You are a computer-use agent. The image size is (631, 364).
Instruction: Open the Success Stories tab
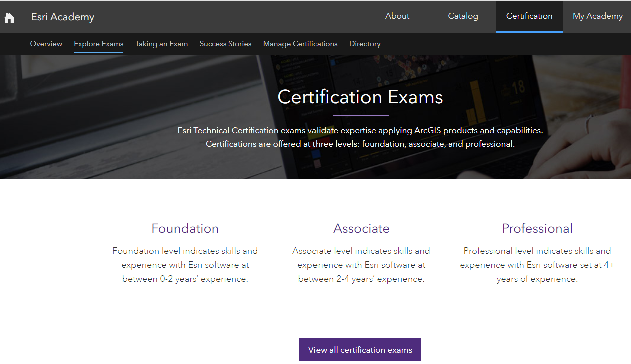(x=225, y=44)
